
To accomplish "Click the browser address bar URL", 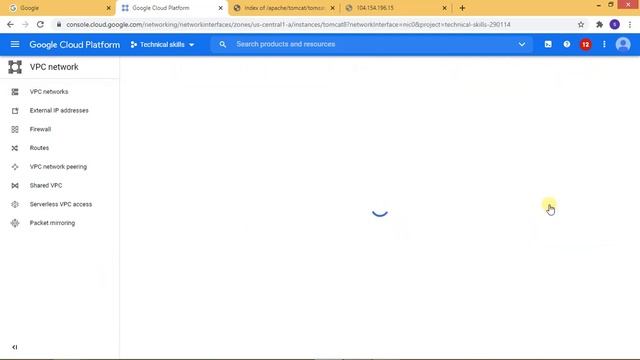I will (288, 24).
